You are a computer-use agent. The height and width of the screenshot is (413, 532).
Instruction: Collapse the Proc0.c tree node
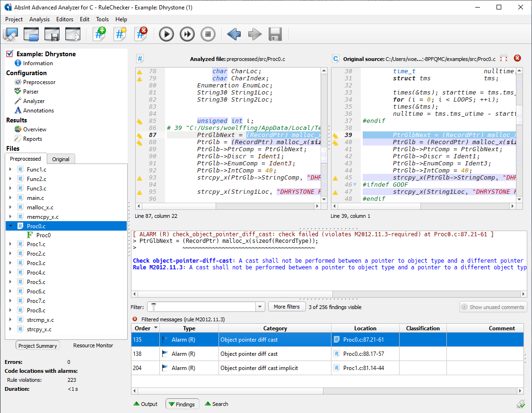[10, 226]
